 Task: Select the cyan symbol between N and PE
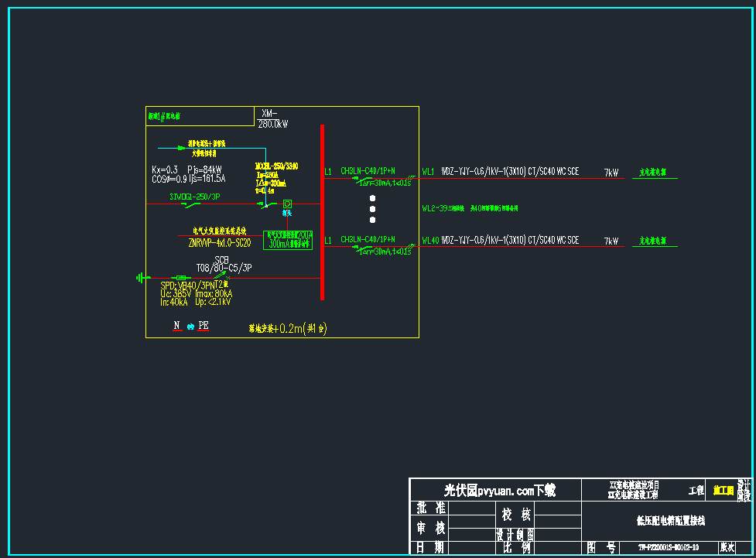coord(190,327)
